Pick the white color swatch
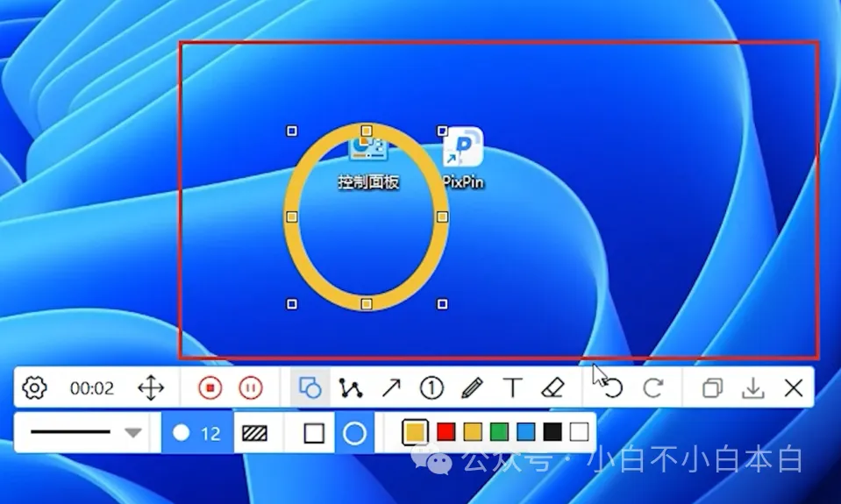This screenshot has width=841, height=504. click(x=580, y=432)
